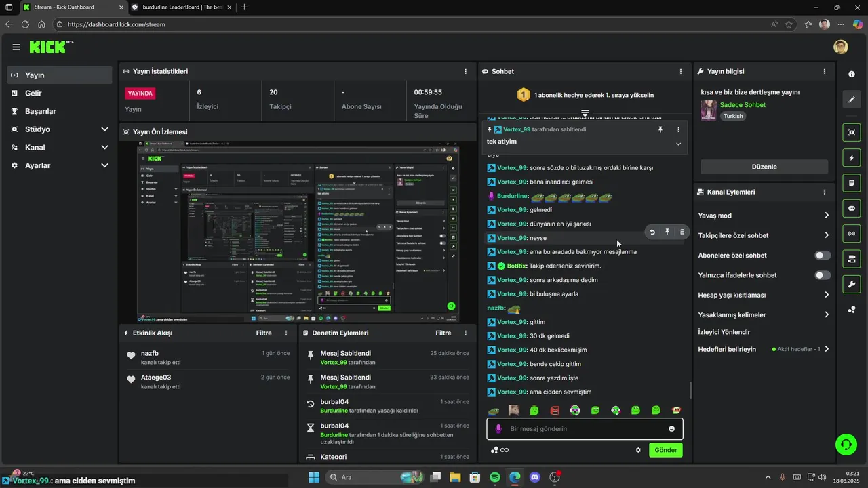Open the profile avatar at top right of dashboard

click(x=841, y=47)
